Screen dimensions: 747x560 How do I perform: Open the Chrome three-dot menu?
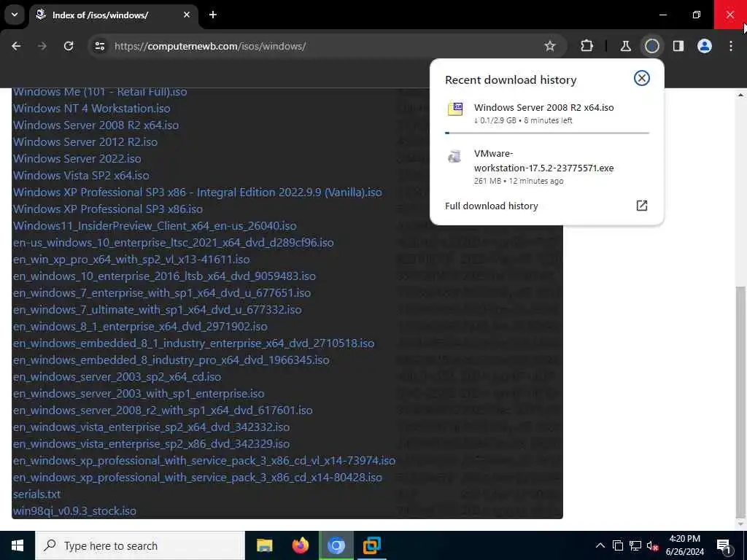(731, 46)
